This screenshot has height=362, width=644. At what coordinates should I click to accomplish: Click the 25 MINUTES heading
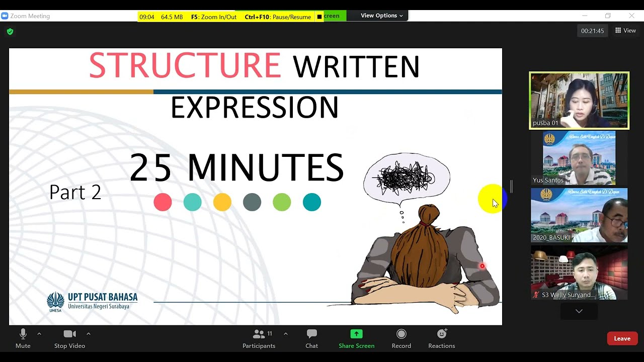coord(236,167)
